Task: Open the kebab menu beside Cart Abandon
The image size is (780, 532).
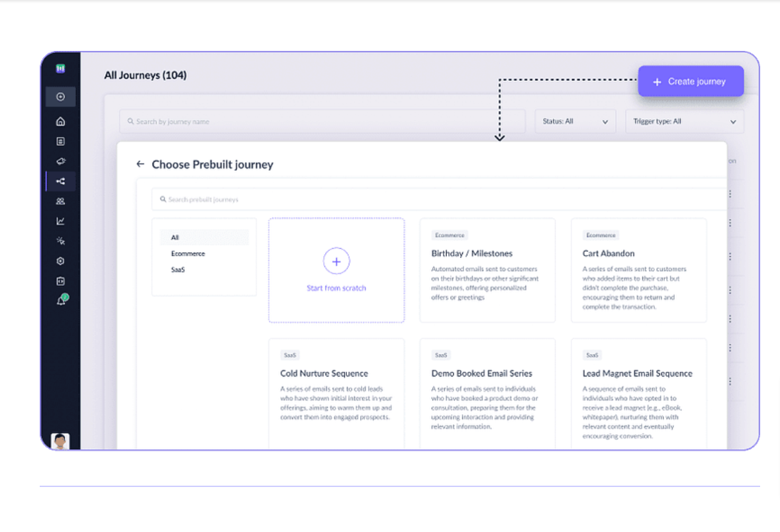Action: pyautogui.click(x=730, y=255)
